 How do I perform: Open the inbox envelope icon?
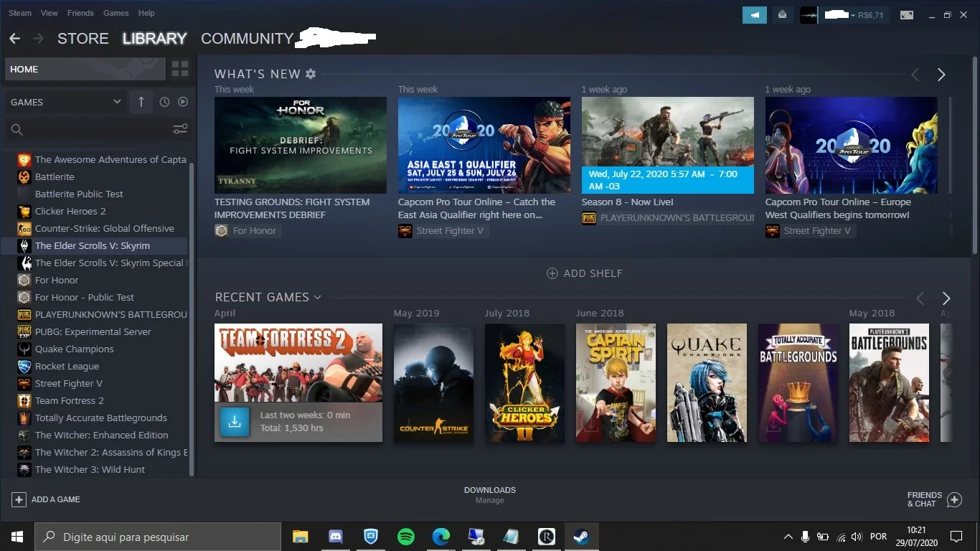pos(783,14)
